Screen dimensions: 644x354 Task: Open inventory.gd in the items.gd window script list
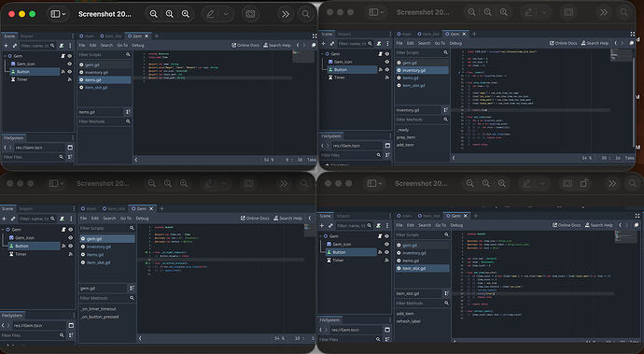(x=96, y=72)
